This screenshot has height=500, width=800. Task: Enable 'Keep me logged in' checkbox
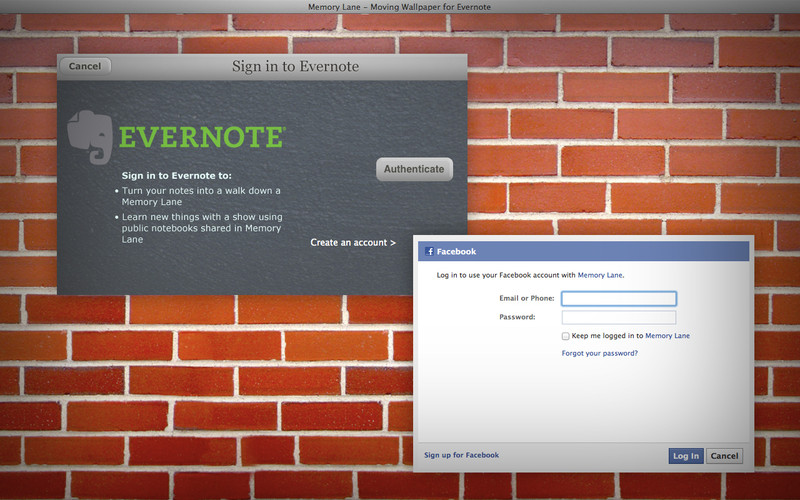(x=565, y=336)
